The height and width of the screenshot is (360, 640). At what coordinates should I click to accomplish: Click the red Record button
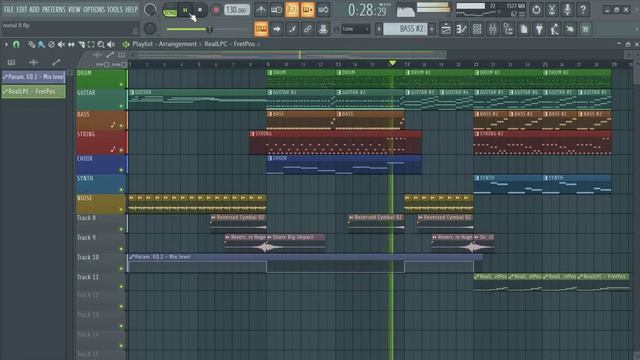coord(216,10)
